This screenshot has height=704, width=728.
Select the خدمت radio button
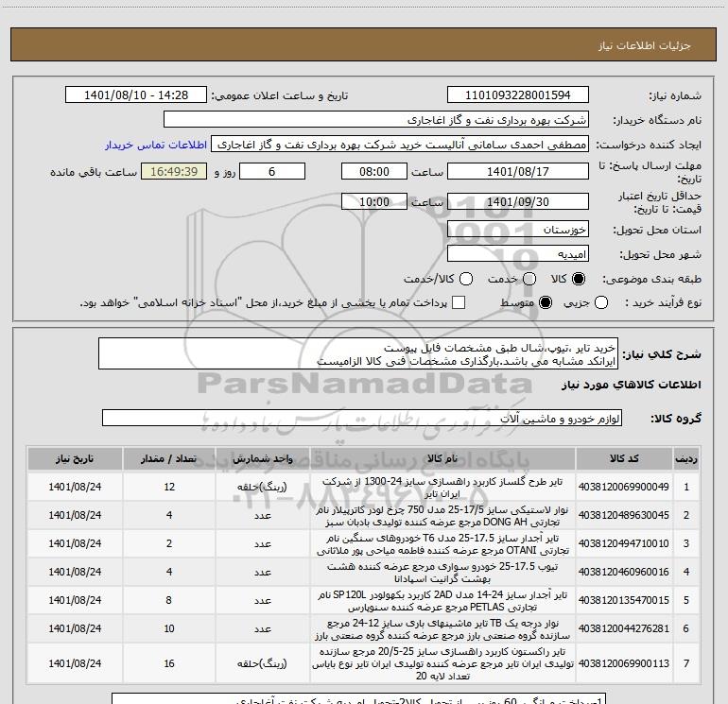tap(529, 279)
